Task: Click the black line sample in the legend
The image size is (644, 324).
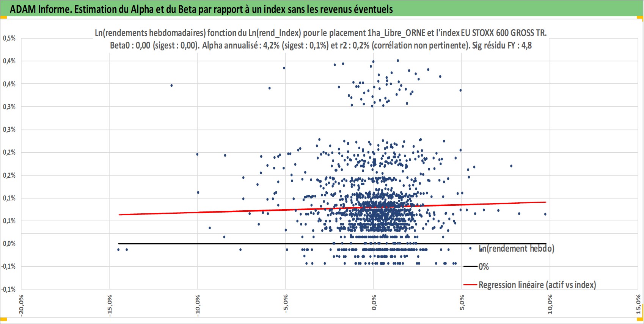Action: click(x=470, y=266)
